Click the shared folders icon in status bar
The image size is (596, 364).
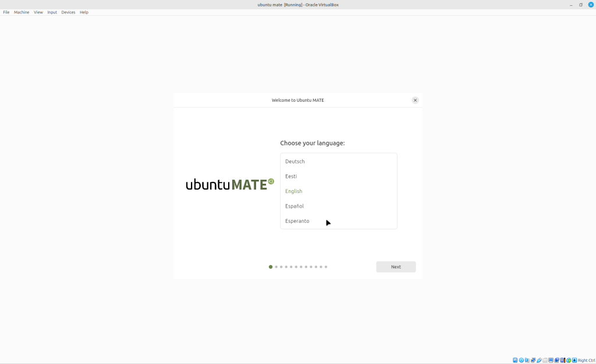point(545,360)
